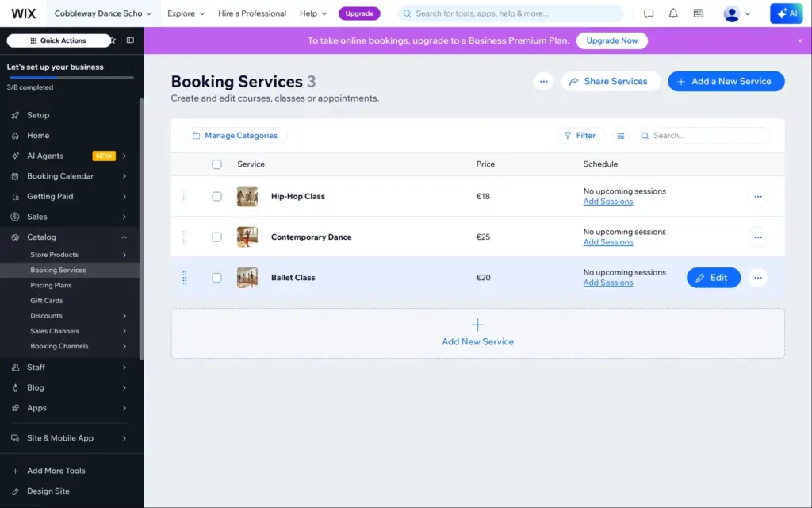Expand the Booking Calendar sidebar section
The width and height of the screenshot is (812, 508).
point(124,176)
